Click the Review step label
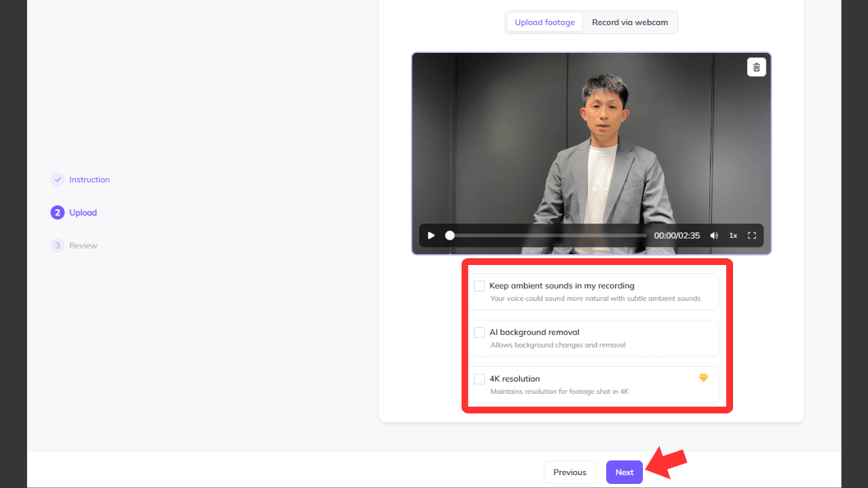This screenshot has width=868, height=488. click(x=83, y=245)
